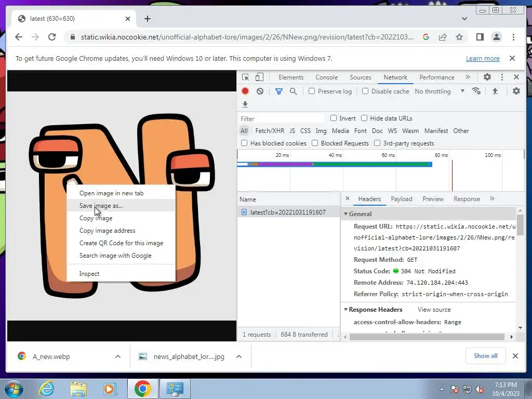Check Has blocked cookies checkbox
This screenshot has height=399, width=532.
(x=244, y=143)
